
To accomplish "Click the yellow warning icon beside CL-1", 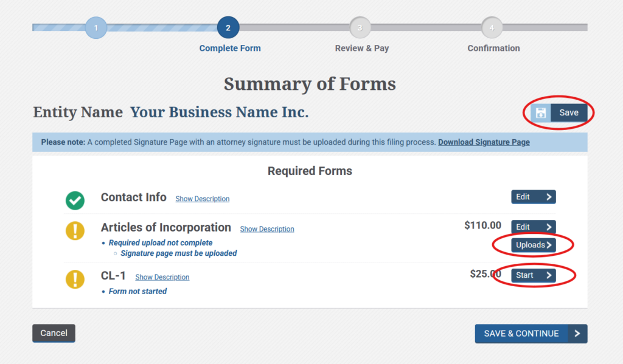I will (75, 280).
